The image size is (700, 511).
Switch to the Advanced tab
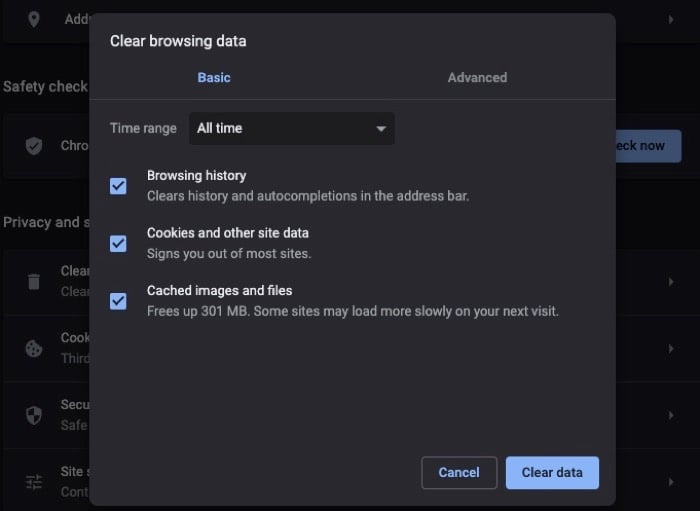477,78
